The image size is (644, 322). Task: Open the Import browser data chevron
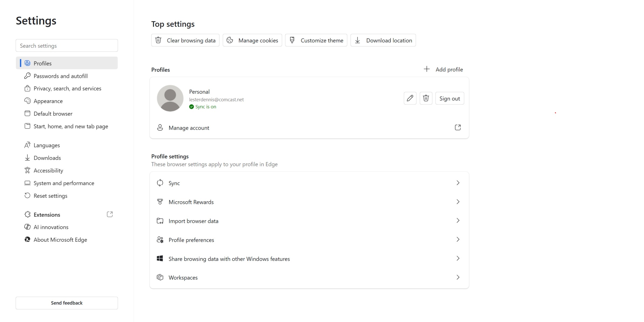pos(458,221)
